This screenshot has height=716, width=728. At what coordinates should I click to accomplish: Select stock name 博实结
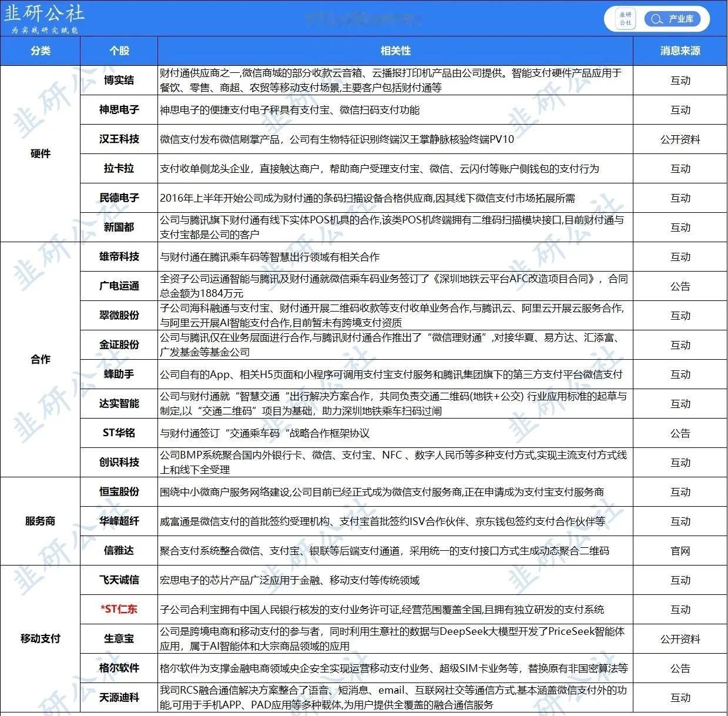tap(119, 80)
